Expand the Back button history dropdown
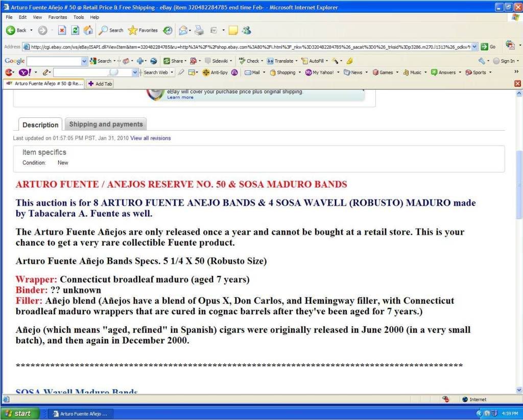Viewport: 523px width, 420px height. [31, 30]
